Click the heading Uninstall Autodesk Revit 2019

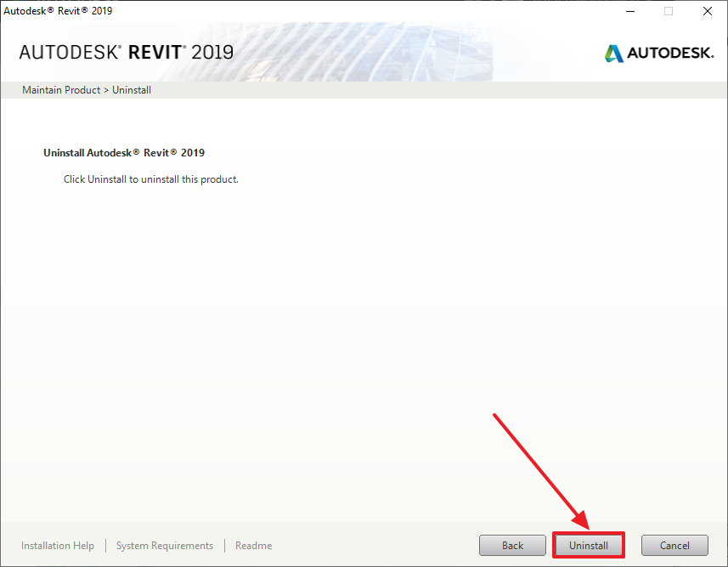[123, 152]
